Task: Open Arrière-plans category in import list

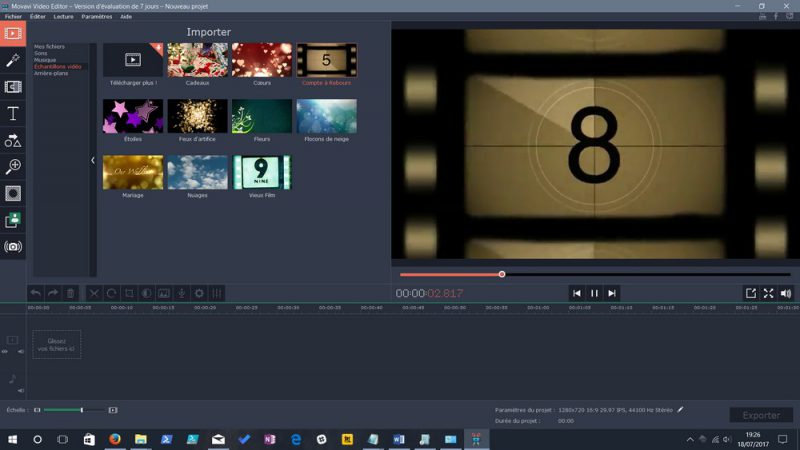Action: [x=49, y=73]
